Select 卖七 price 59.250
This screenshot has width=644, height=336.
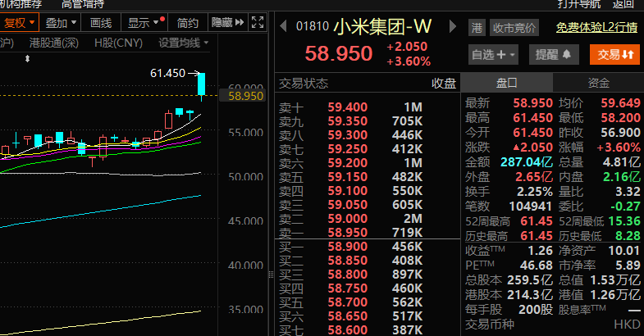[348, 149]
